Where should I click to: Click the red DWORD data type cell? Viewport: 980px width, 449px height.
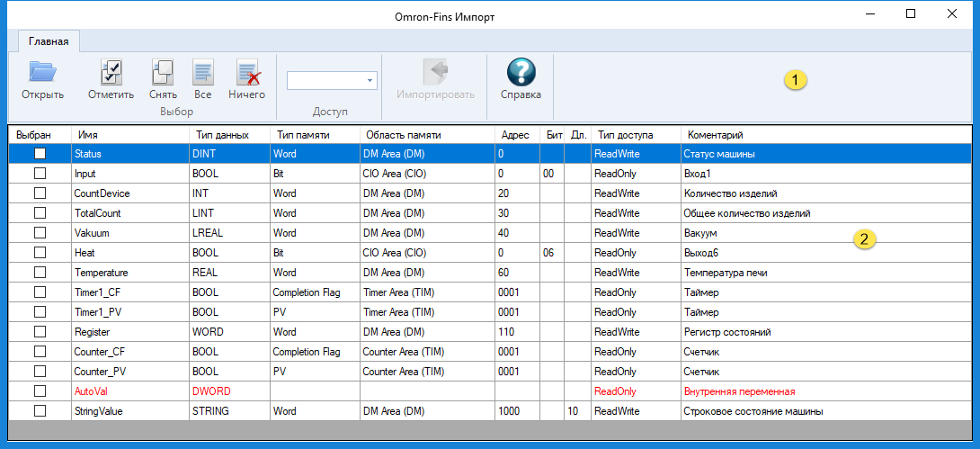click(x=229, y=391)
